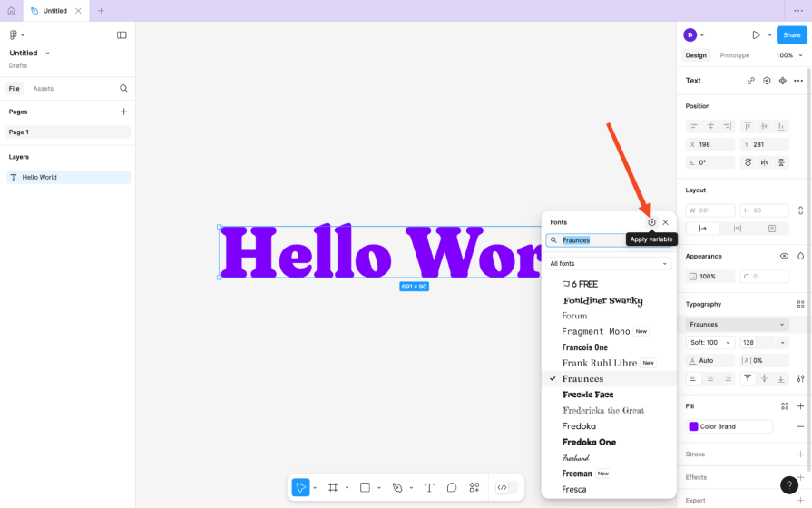
Task: Open the All fonts filter dropdown
Action: point(609,264)
